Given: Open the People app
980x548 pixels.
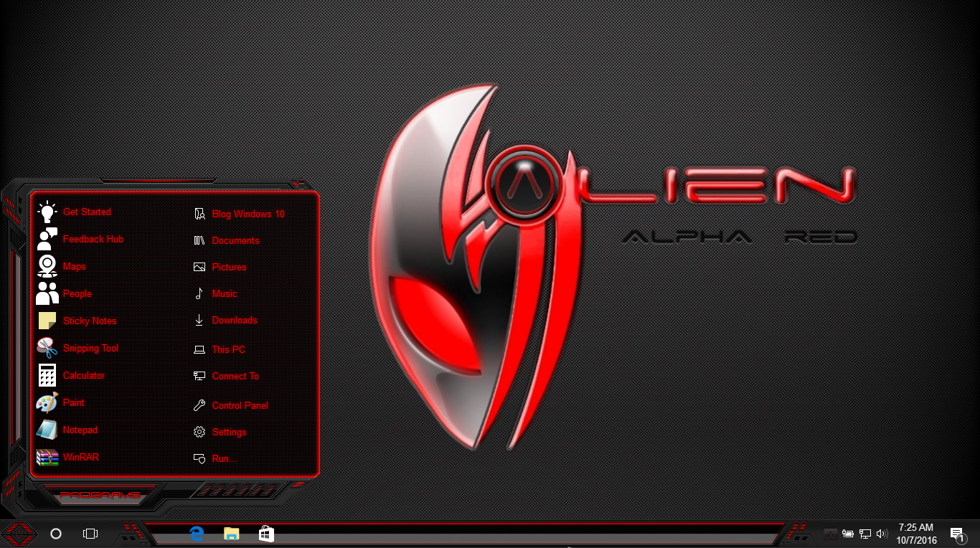Looking at the screenshot, I should 77,293.
